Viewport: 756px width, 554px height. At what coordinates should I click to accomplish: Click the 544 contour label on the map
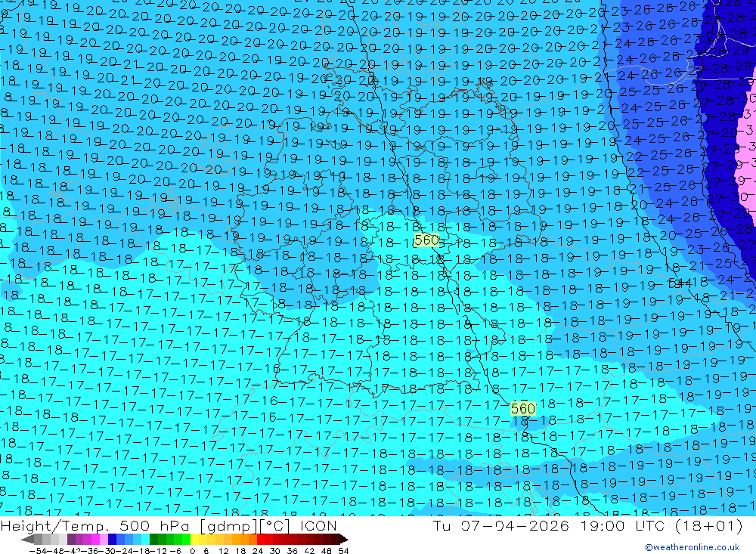680,283
